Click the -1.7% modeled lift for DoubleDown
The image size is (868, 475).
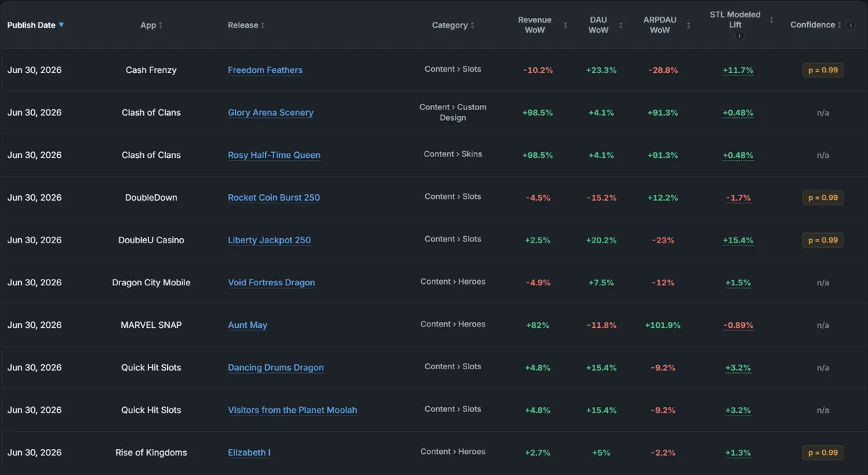click(x=738, y=198)
